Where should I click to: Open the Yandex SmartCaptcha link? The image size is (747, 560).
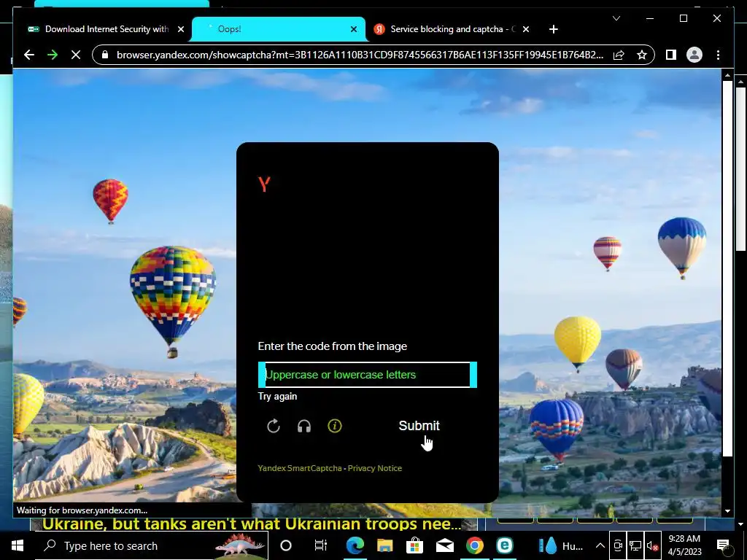[300, 468]
